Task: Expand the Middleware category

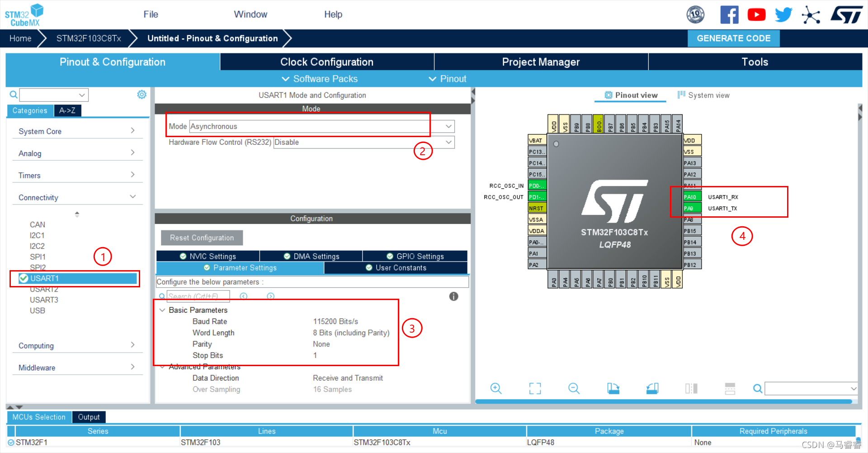Action: tap(77, 367)
